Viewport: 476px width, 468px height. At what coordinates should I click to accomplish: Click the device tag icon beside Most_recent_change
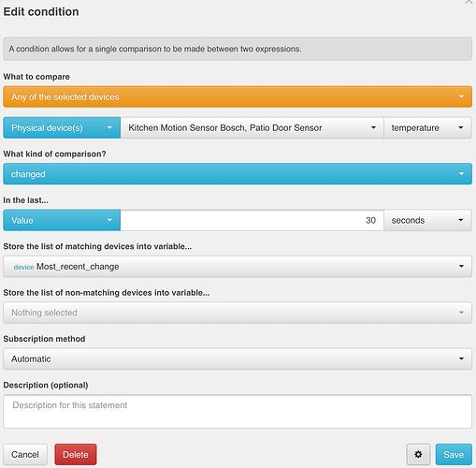click(x=23, y=267)
